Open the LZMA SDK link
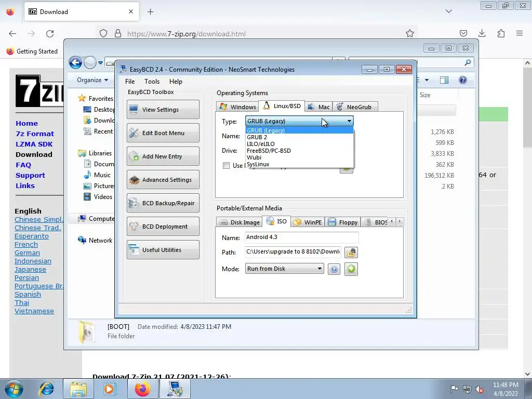532x399 pixels. tap(34, 144)
